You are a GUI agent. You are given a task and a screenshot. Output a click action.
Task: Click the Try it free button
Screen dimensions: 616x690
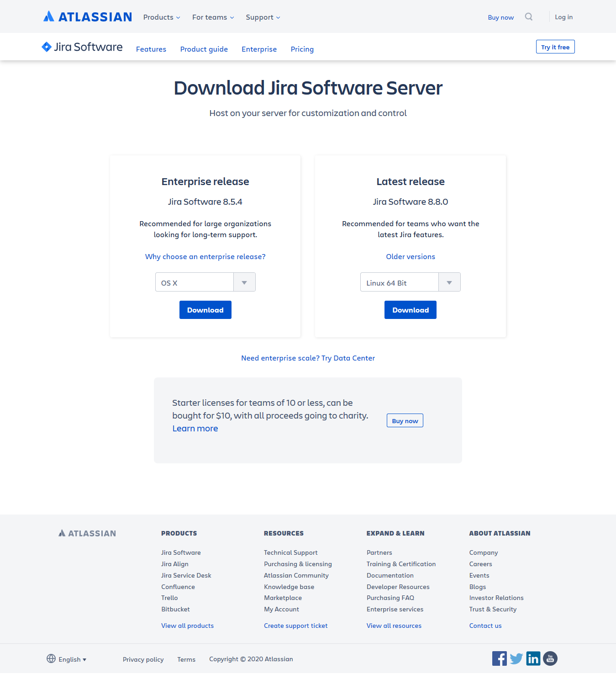click(x=555, y=47)
